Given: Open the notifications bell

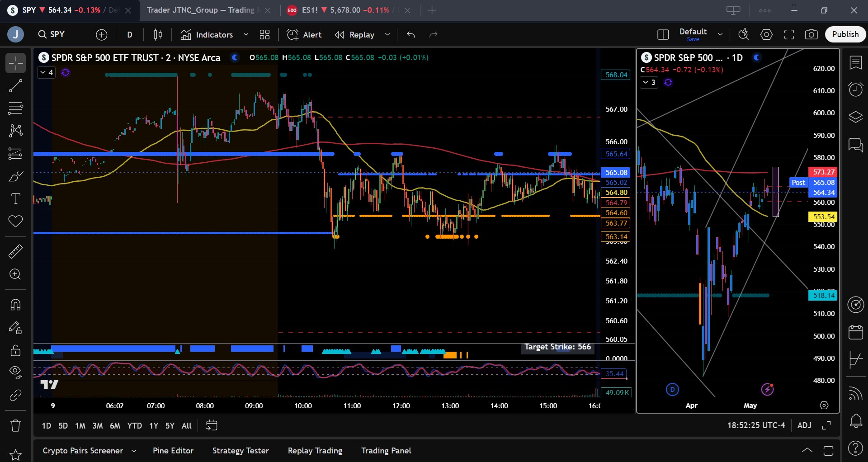Looking at the screenshot, I should click(x=855, y=421).
